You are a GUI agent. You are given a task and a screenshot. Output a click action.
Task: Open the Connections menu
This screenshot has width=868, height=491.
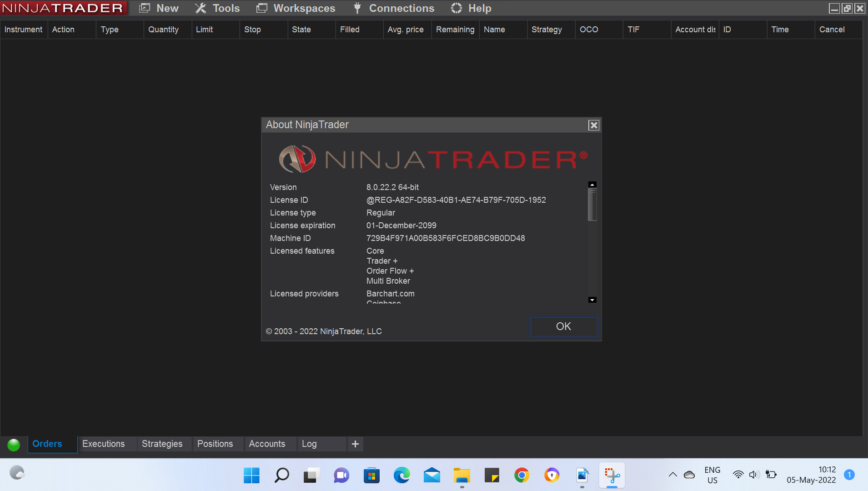tap(394, 8)
